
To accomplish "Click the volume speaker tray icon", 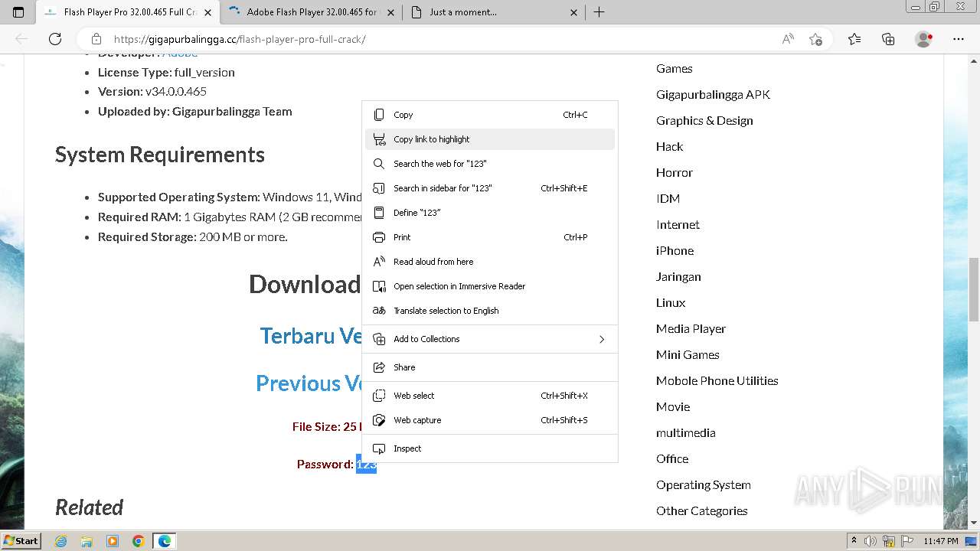I will coord(872,541).
